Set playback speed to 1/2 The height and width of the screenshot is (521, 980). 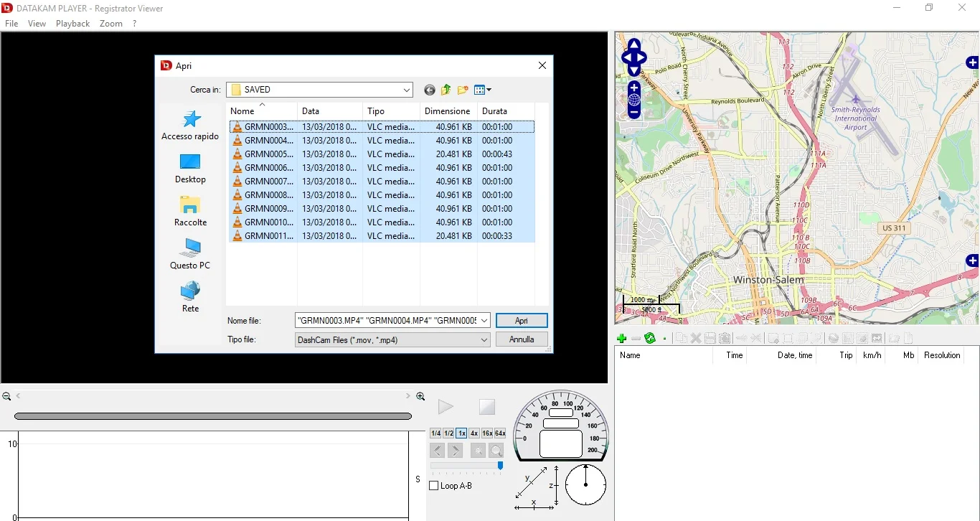click(x=448, y=433)
